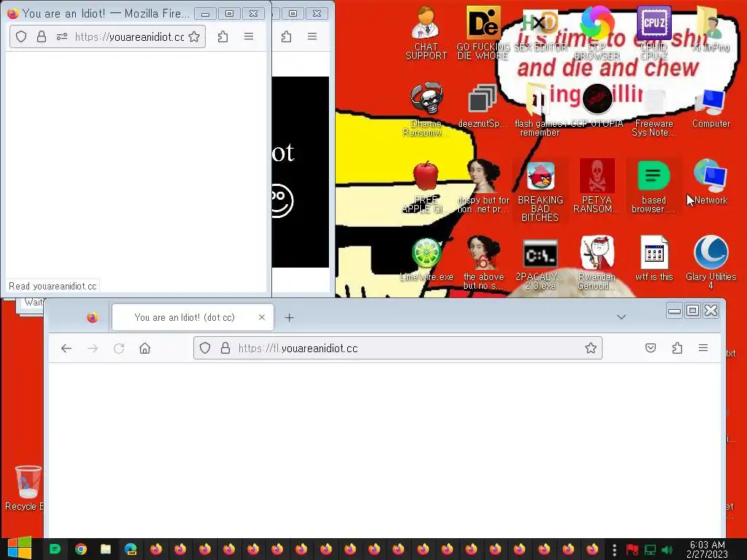The image size is (747, 560).
Task: Open the Firefox View icon in tab bar
Action: coord(93,317)
